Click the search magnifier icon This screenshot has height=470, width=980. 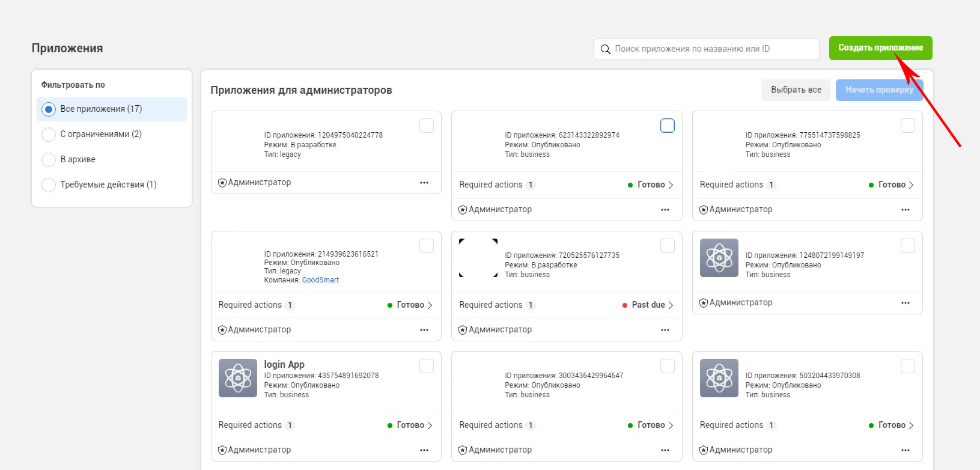(x=606, y=49)
